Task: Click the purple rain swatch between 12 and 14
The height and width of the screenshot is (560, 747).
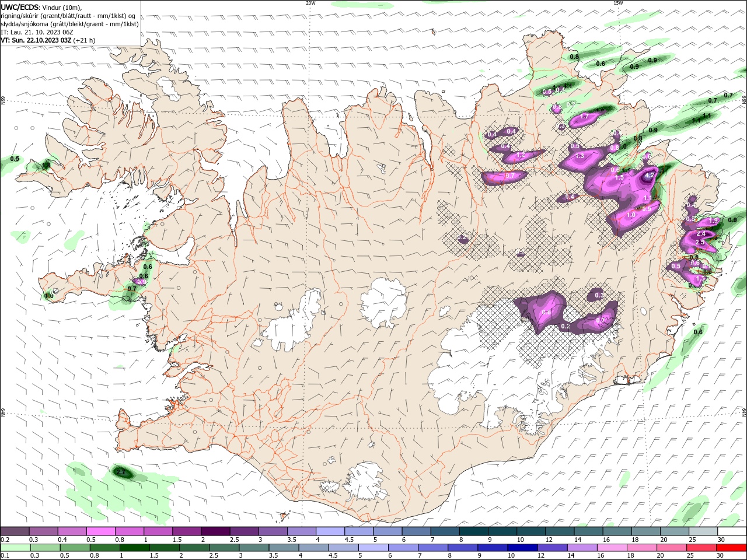Action: click(x=551, y=548)
